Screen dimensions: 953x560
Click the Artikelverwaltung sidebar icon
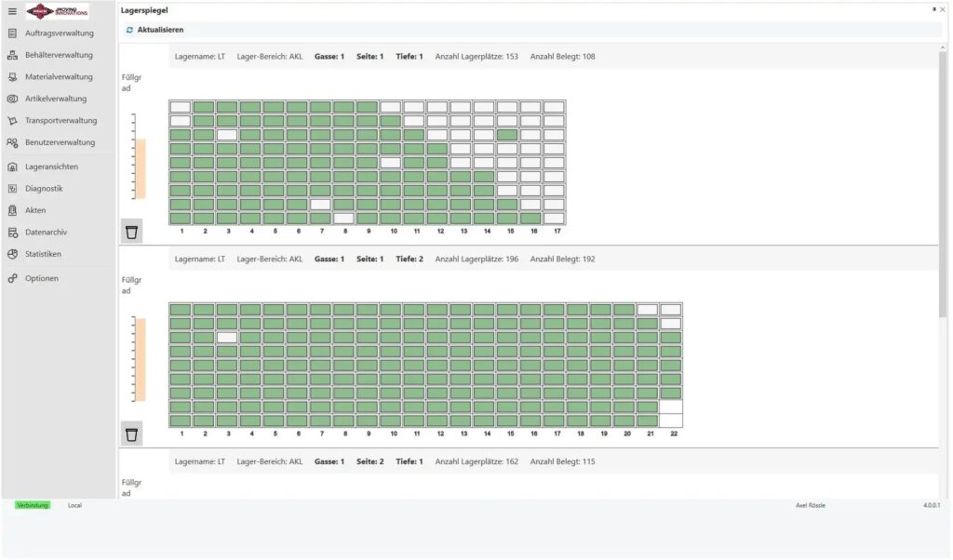coord(12,99)
